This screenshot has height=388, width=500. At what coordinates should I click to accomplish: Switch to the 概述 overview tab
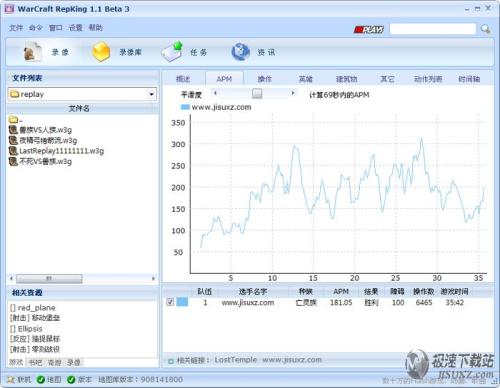click(x=183, y=79)
